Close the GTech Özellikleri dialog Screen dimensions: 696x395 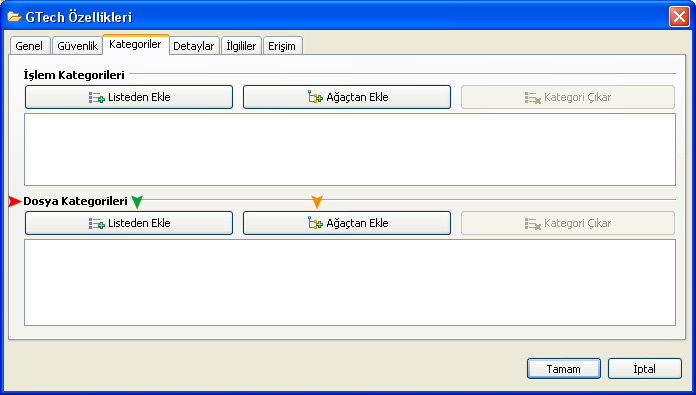coord(679,17)
